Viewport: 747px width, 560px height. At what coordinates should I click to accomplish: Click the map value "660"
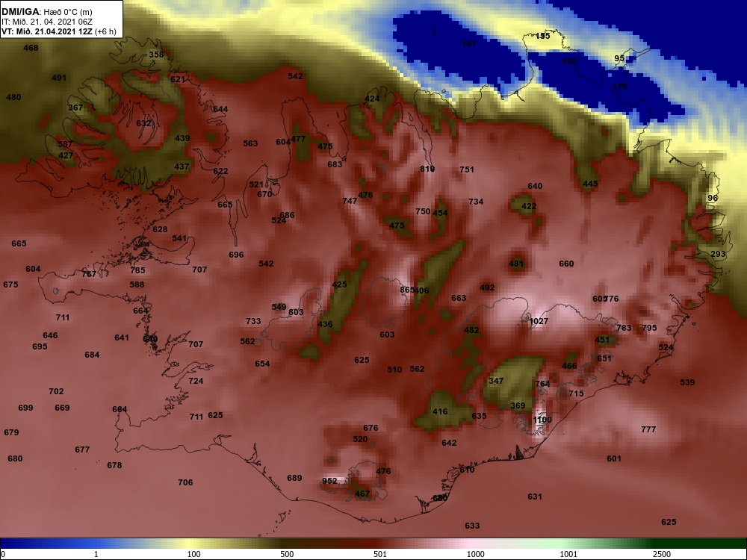pos(566,264)
